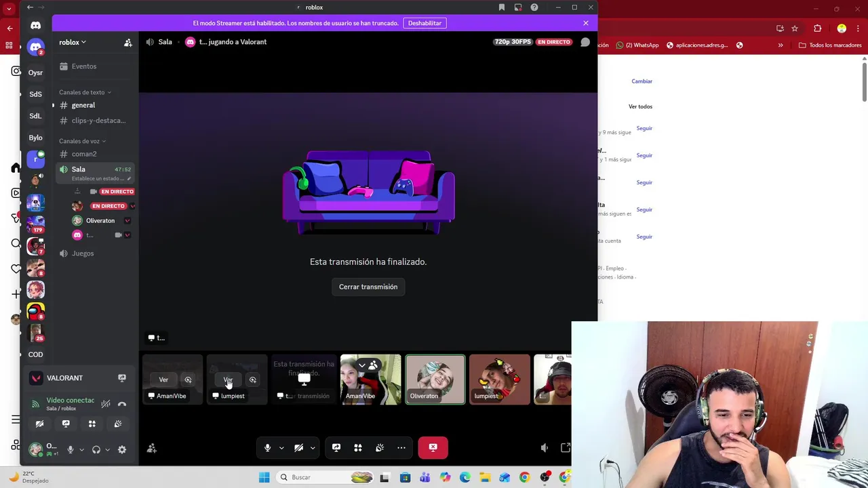Open camera options arrow in call bar
The width and height of the screenshot is (868, 488).
pos(313,448)
